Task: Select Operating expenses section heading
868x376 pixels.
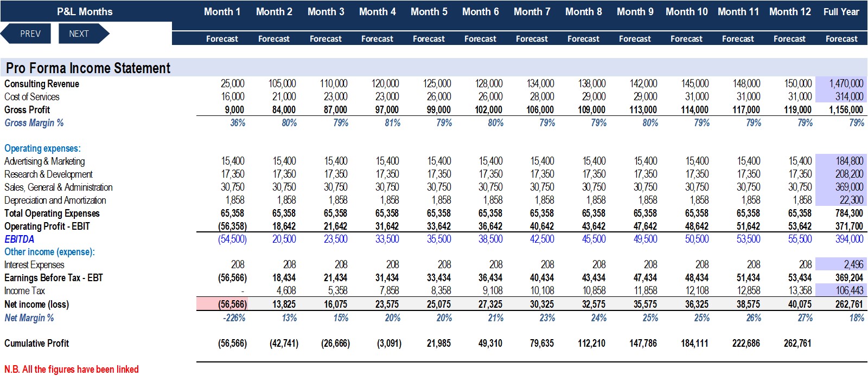Action: pos(42,148)
